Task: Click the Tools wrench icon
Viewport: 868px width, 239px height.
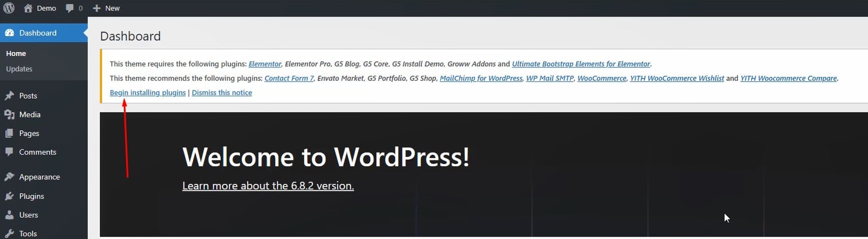Action: (9, 234)
